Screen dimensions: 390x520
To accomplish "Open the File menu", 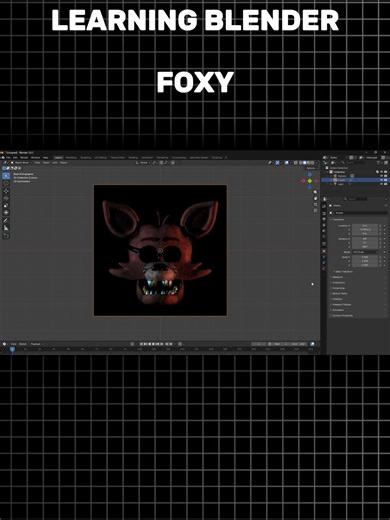I will 8,157.
